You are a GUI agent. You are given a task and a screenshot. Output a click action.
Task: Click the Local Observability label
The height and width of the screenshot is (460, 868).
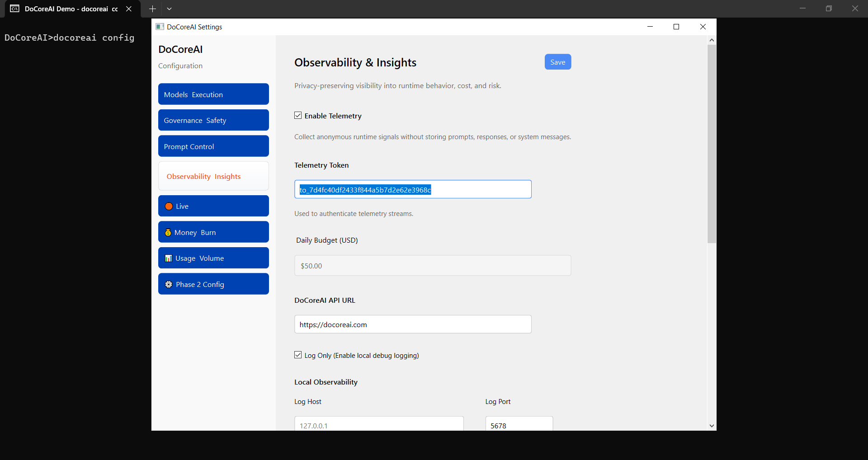(326, 382)
